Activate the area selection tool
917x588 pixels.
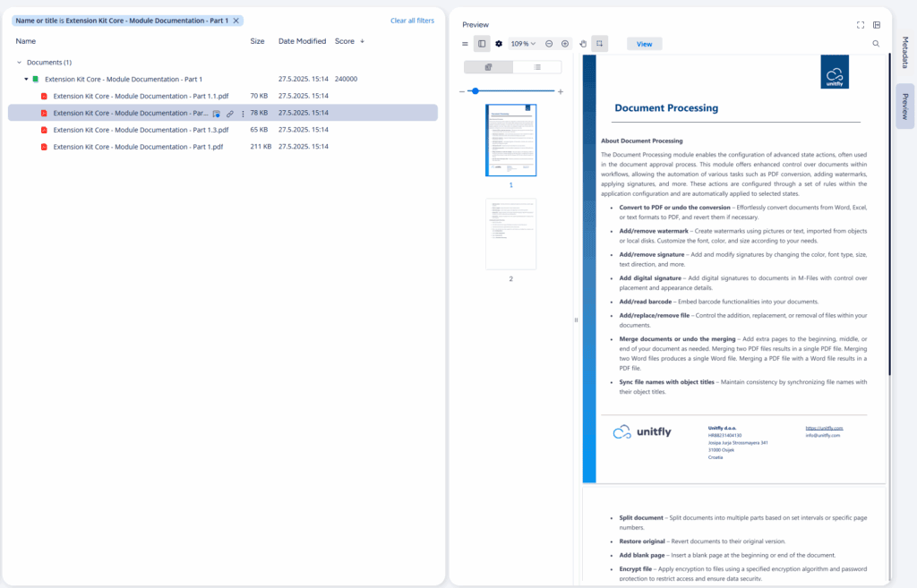pyautogui.click(x=599, y=43)
